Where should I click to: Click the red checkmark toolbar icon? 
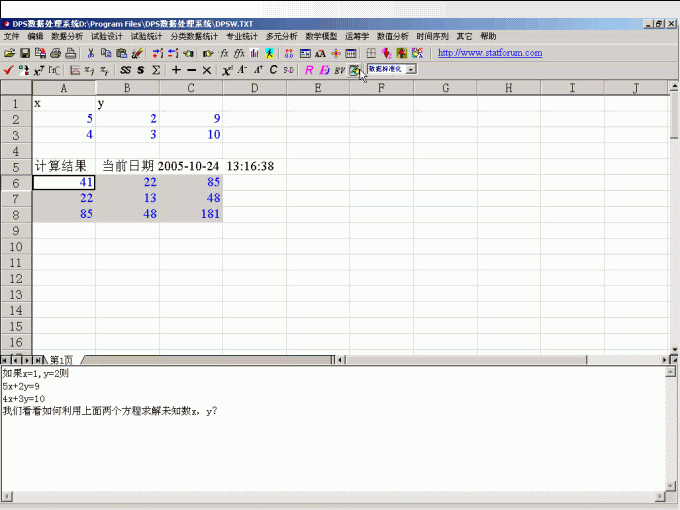[9, 70]
